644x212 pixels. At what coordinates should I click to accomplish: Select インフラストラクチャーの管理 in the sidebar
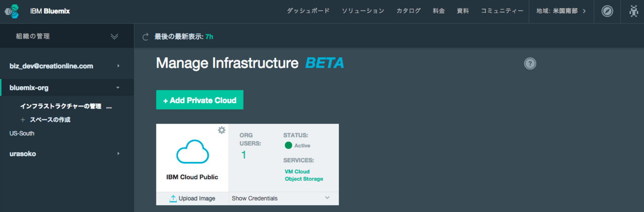click(x=60, y=107)
